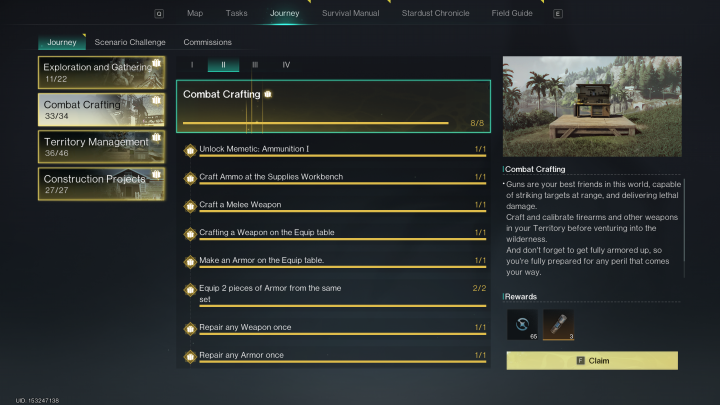Open the Survival Manual tab

[350, 13]
